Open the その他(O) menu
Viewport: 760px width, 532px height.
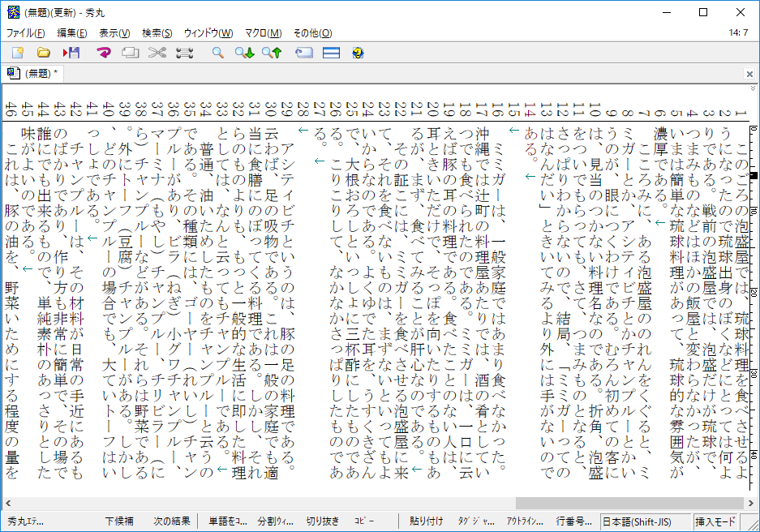[312, 33]
